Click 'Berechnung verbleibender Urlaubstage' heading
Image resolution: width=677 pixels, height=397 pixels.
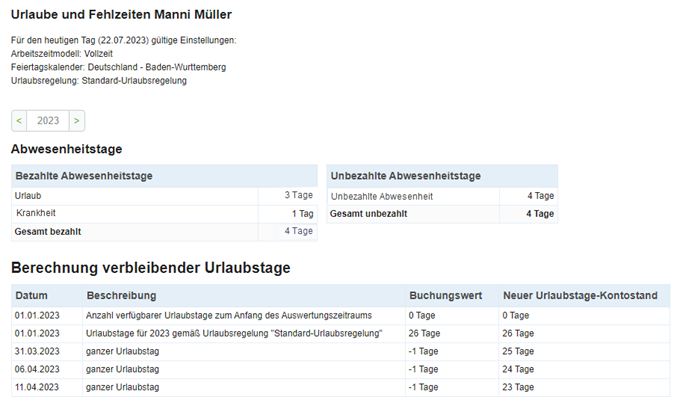[x=151, y=268]
